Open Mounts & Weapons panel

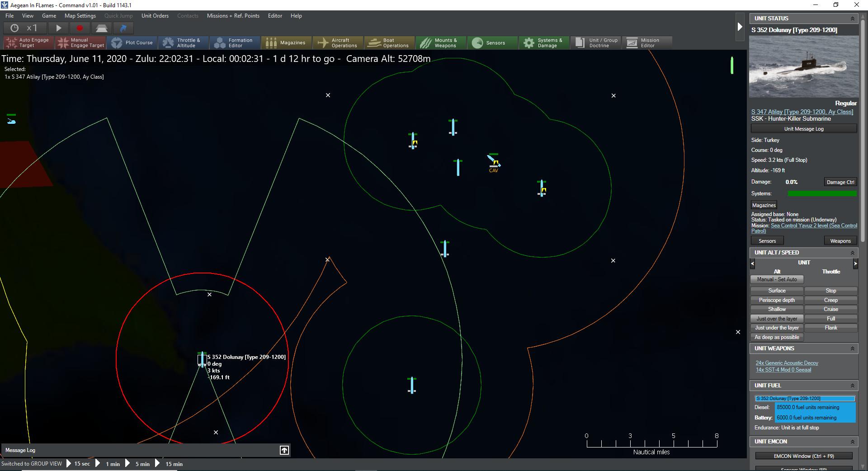click(x=441, y=42)
